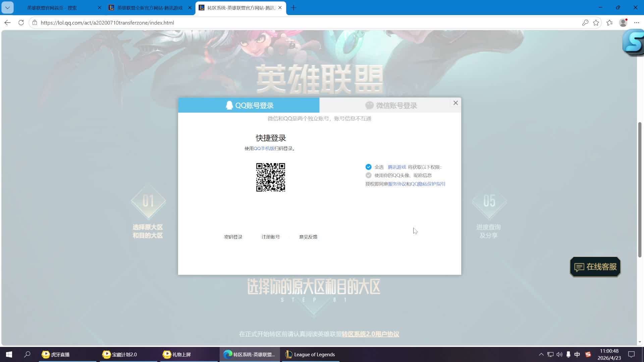Click the 密码登录 link
Screen dimensions: 644x362
click(x=233, y=237)
